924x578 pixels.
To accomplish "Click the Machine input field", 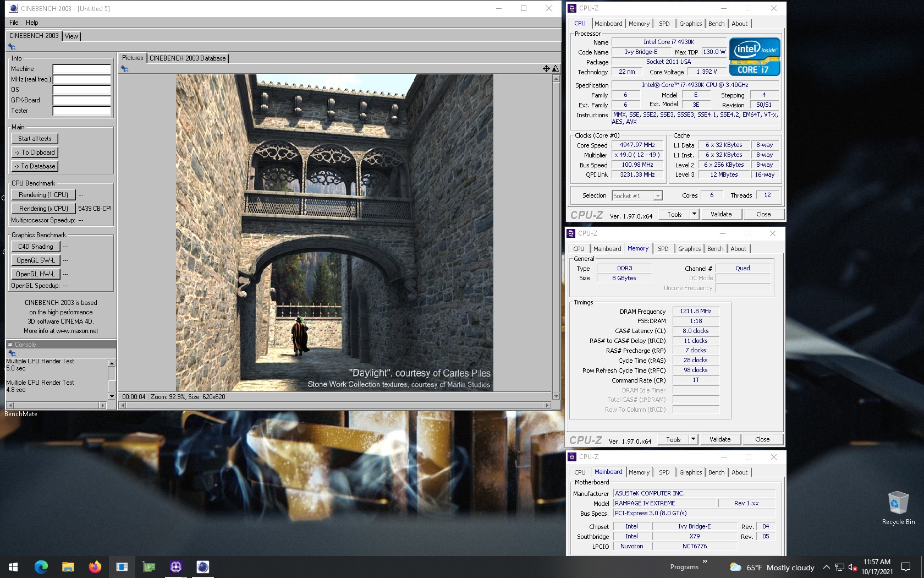I will pyautogui.click(x=81, y=69).
